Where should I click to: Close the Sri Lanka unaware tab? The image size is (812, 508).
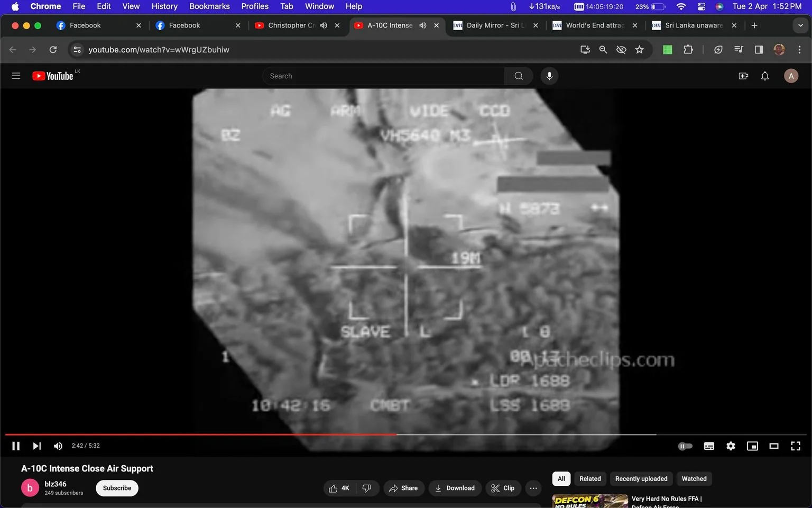734,25
